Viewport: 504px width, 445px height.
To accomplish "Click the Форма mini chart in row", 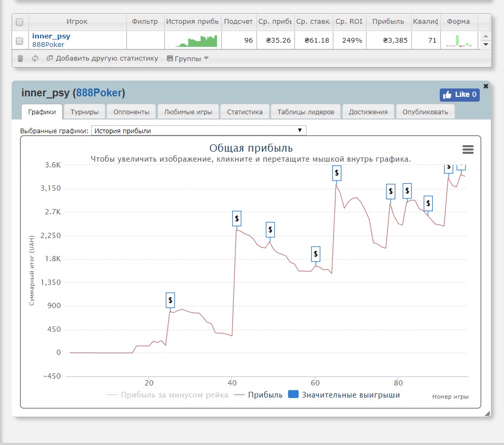I will coord(459,41).
